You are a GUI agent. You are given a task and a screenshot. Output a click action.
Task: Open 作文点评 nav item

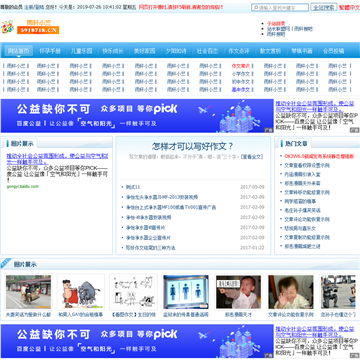coord(239,51)
